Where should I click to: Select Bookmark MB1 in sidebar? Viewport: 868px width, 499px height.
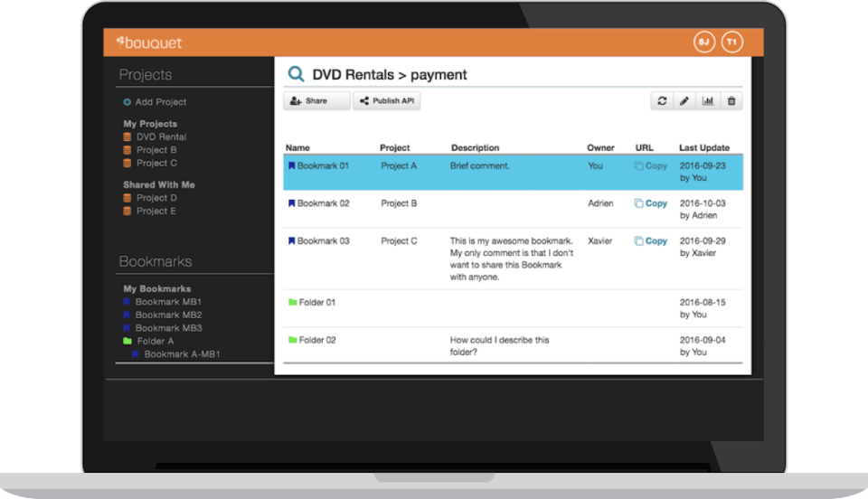[x=162, y=302]
